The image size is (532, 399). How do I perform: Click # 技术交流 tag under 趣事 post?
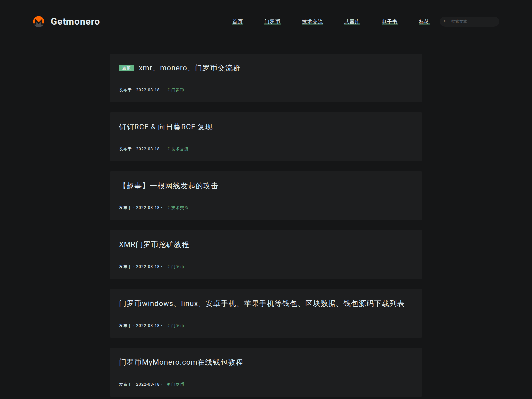(x=178, y=208)
